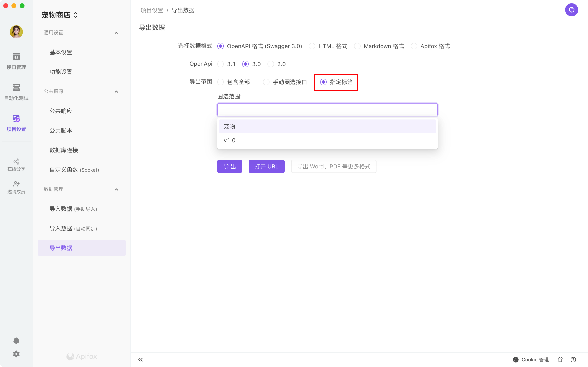Click the 导出 button
This screenshot has height=367, width=588.
point(229,166)
